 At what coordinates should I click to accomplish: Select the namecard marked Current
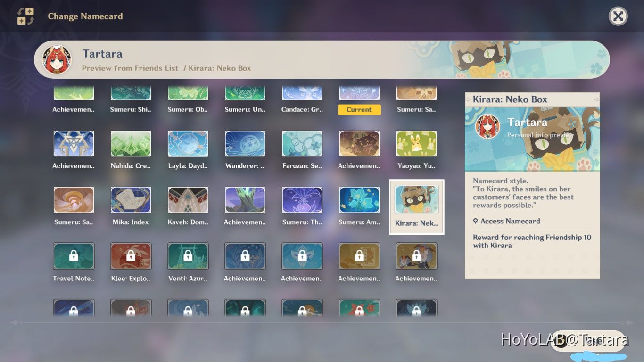pos(359,94)
